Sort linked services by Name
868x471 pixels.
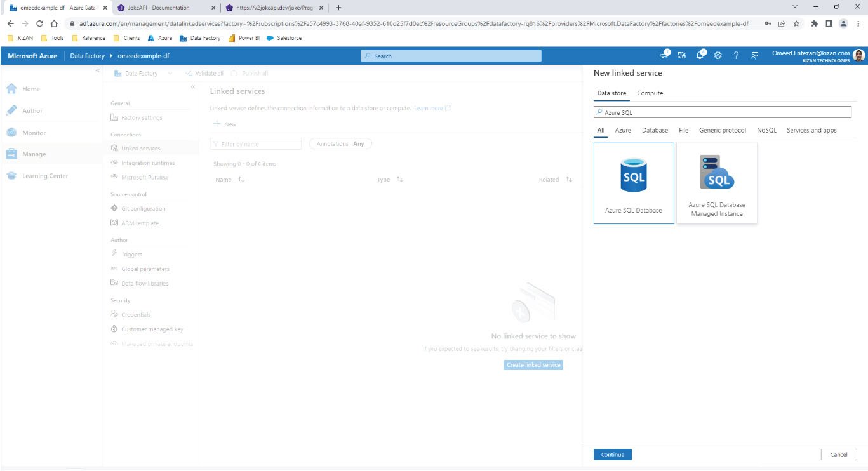[230, 180]
